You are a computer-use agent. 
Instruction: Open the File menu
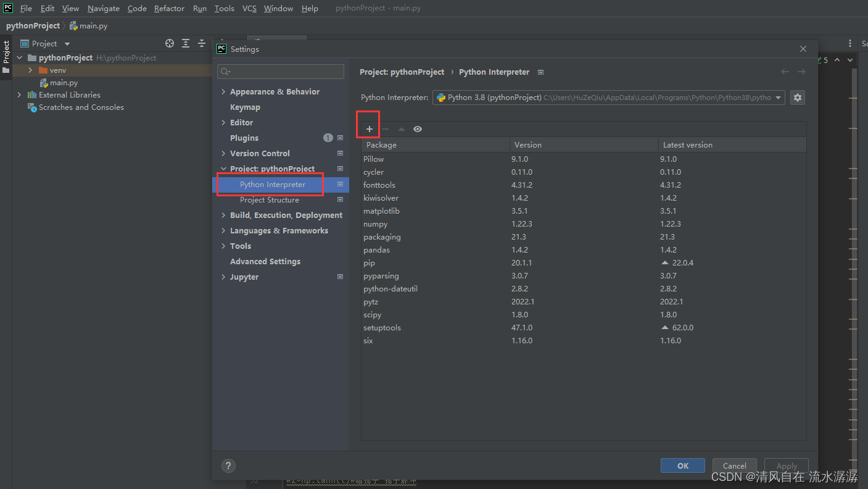pos(26,8)
